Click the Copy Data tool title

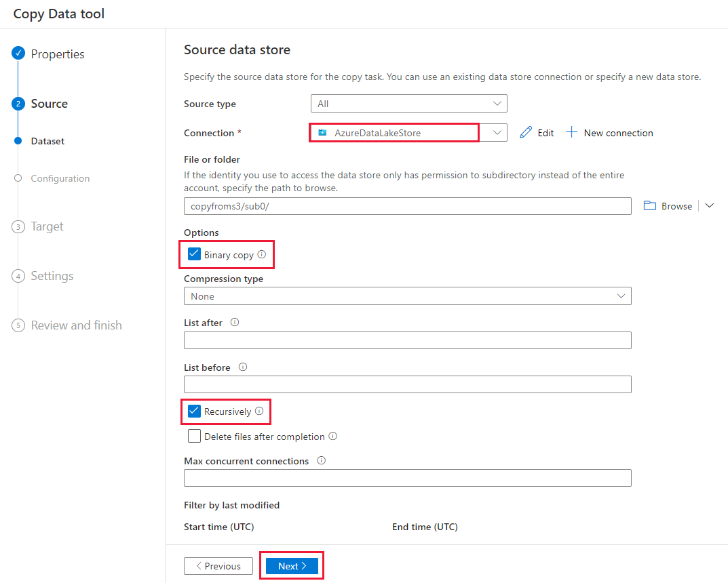pos(59,14)
